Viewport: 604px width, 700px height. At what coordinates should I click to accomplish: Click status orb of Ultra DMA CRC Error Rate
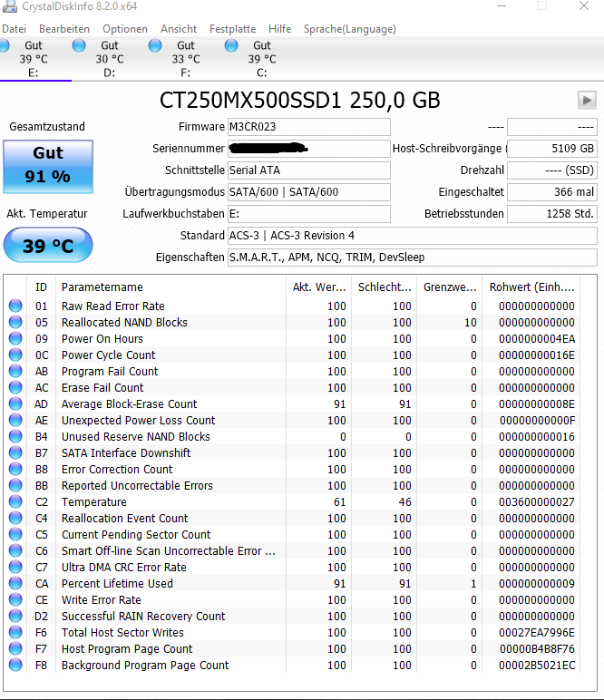(x=15, y=567)
